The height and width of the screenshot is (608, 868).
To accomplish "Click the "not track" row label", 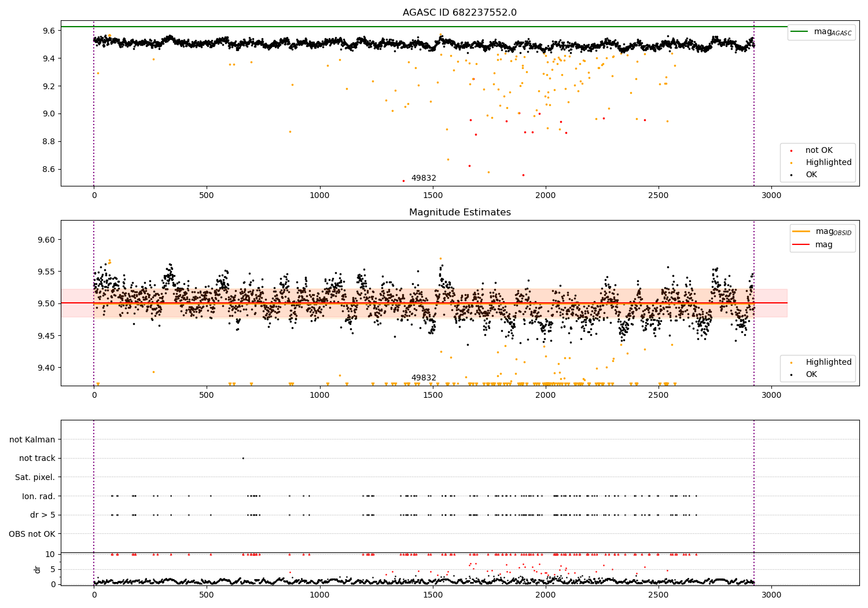I will click(37, 459).
